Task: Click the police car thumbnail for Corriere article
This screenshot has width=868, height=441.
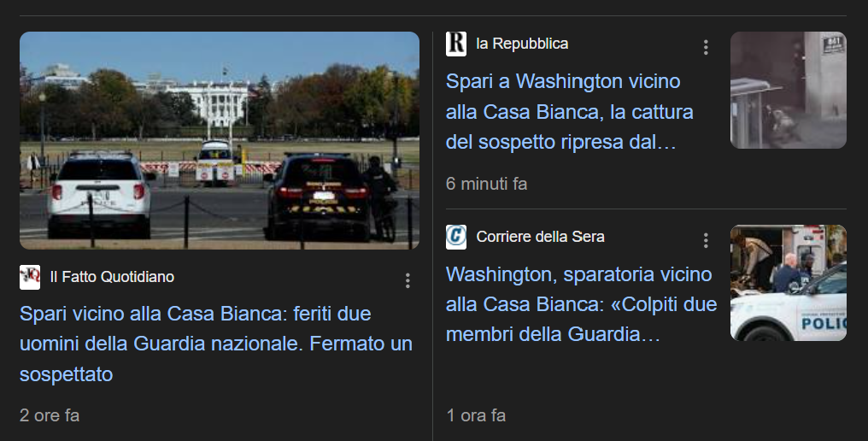Action: click(789, 283)
